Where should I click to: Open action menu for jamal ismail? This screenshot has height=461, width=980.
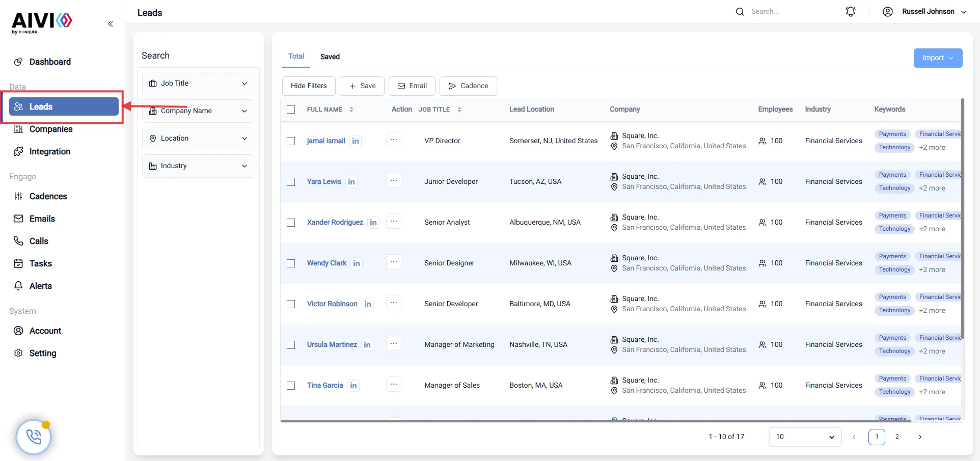(394, 140)
